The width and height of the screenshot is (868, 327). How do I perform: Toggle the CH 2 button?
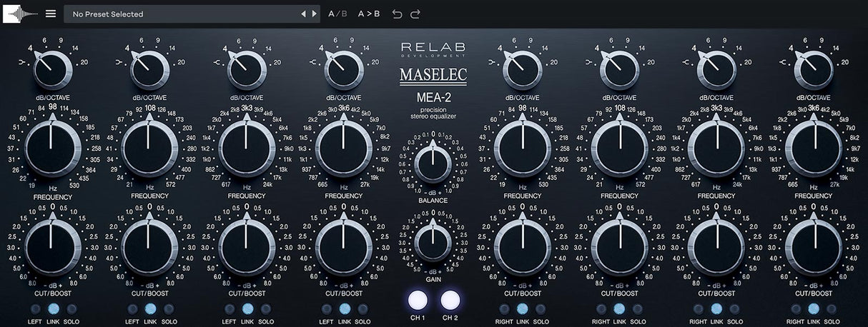coord(450,300)
